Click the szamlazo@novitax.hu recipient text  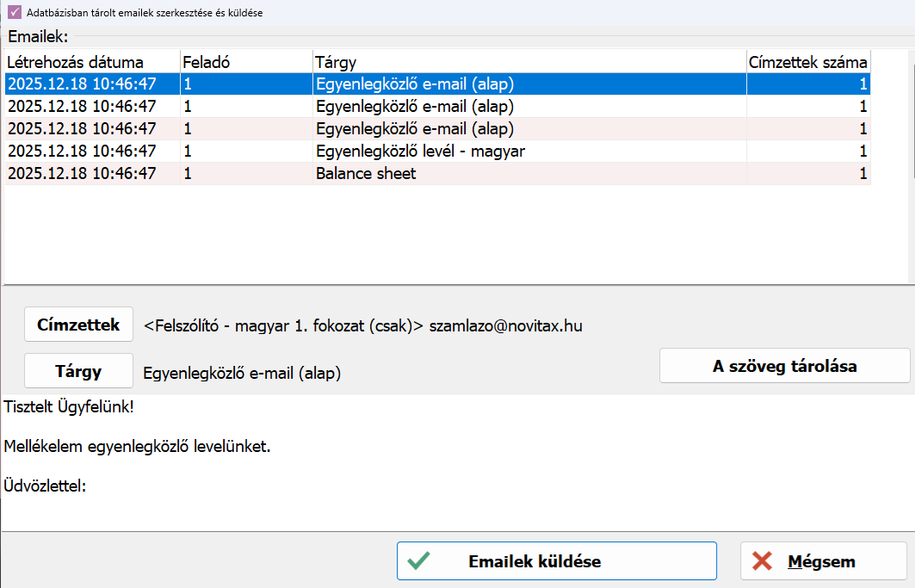[x=505, y=326]
